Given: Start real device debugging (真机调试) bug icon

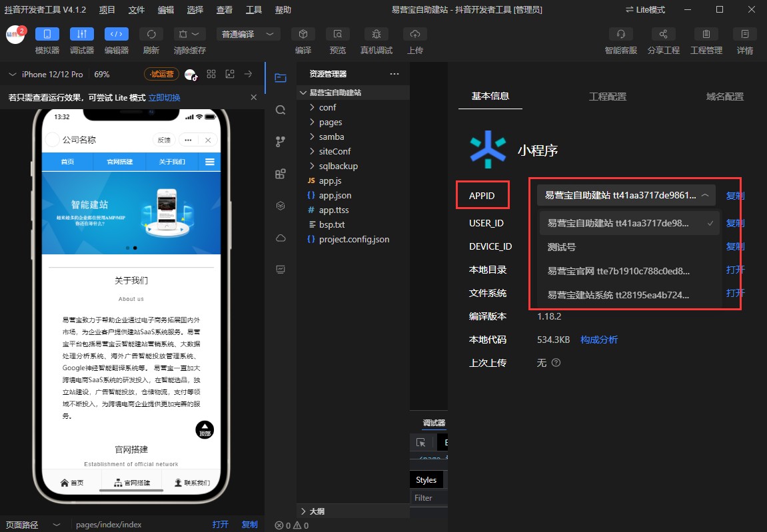Looking at the screenshot, I should [x=376, y=34].
